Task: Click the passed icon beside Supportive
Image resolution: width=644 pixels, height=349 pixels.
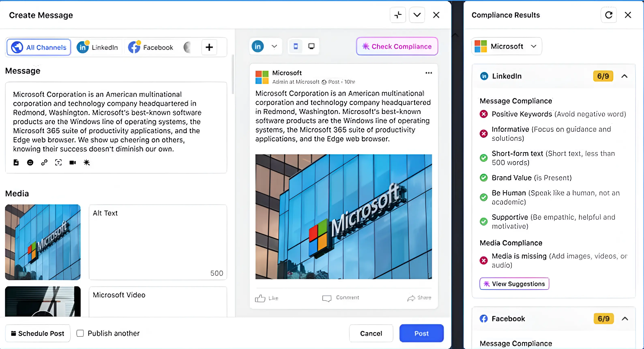Action: click(483, 222)
